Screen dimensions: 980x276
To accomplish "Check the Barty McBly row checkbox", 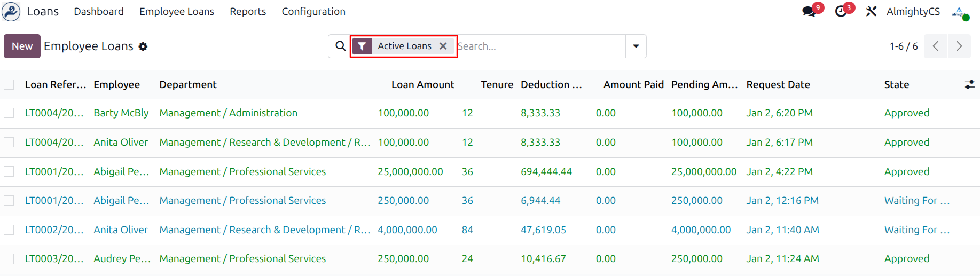I will [9, 113].
